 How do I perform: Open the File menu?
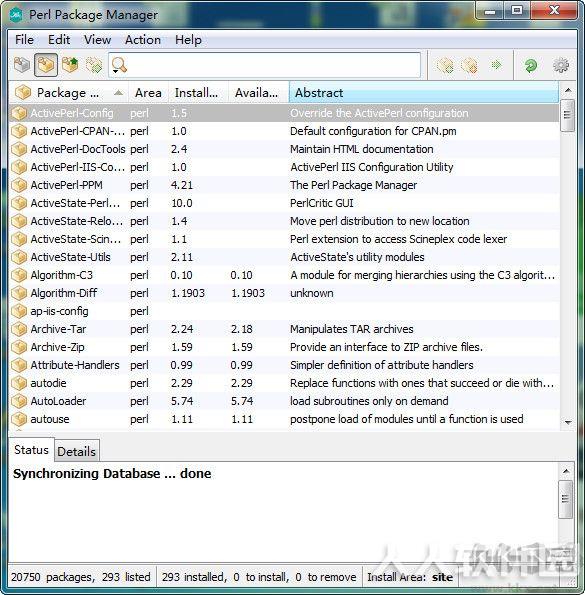(x=24, y=40)
